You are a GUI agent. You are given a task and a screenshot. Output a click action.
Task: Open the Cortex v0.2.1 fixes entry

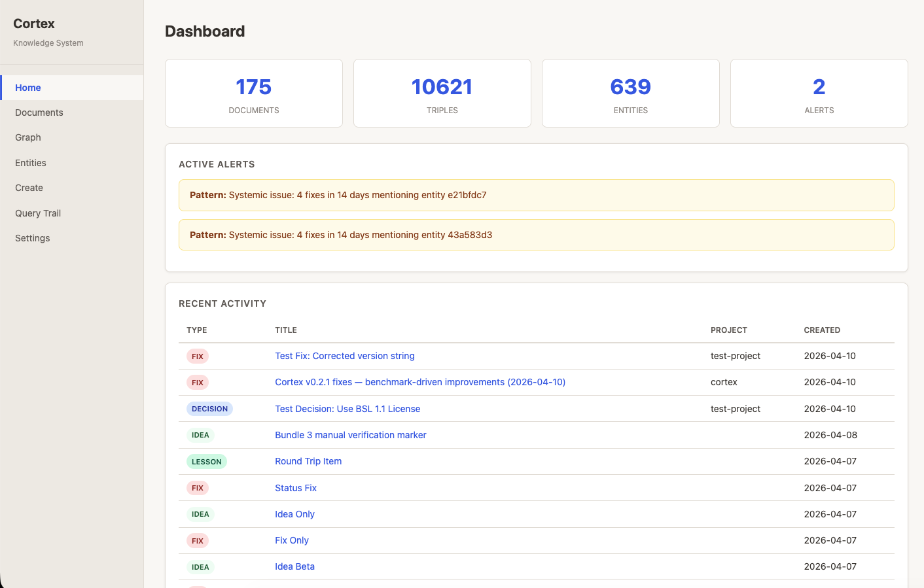click(420, 382)
